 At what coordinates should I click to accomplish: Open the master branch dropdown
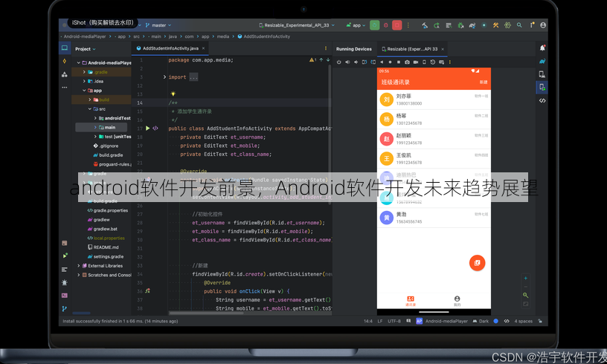point(158,25)
